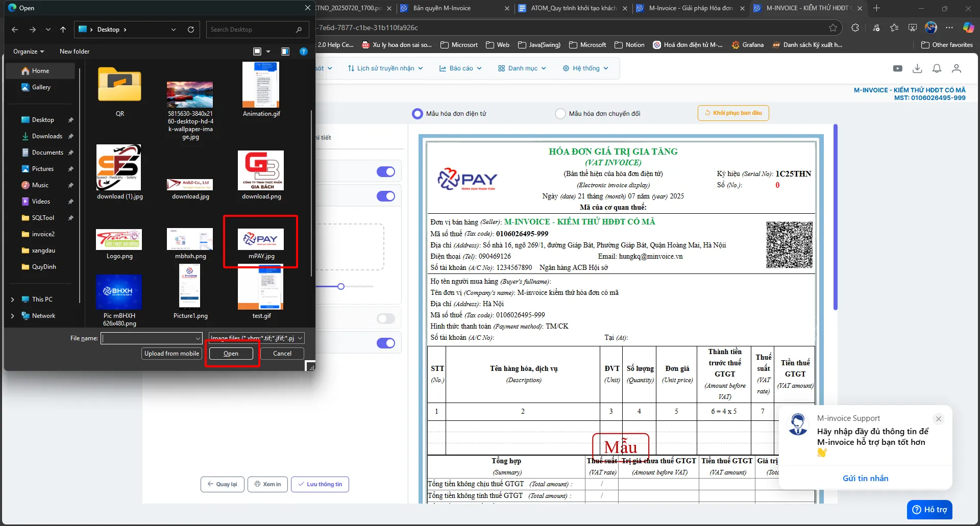Click the up-one-level arrow in Open dialog
This screenshot has height=526, width=980.
point(63,30)
